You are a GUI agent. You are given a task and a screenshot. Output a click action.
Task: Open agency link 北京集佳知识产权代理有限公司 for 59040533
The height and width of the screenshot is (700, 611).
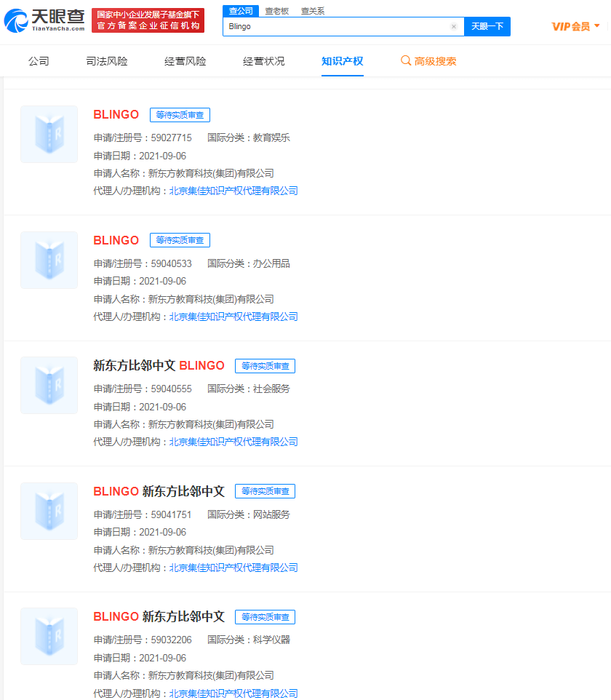click(x=233, y=317)
